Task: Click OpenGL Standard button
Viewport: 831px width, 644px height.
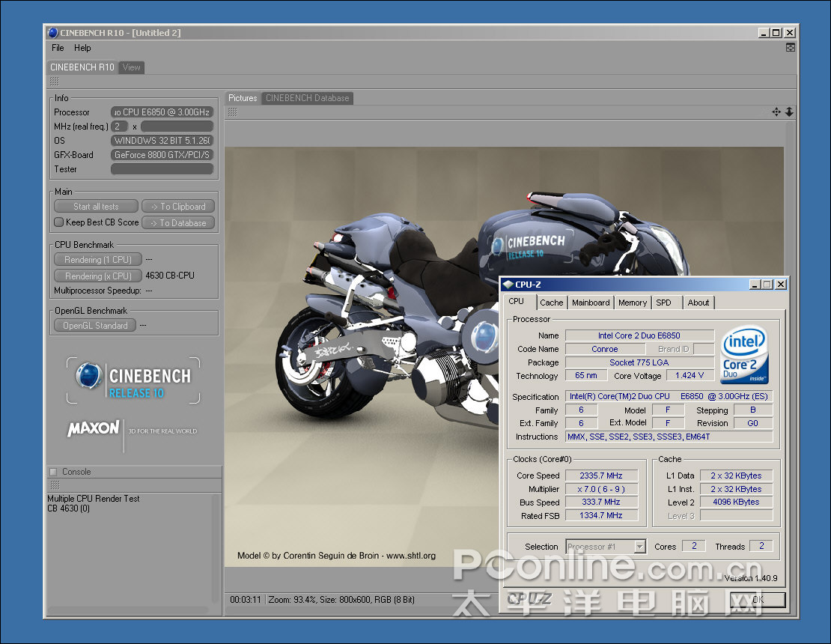Action: coord(95,325)
